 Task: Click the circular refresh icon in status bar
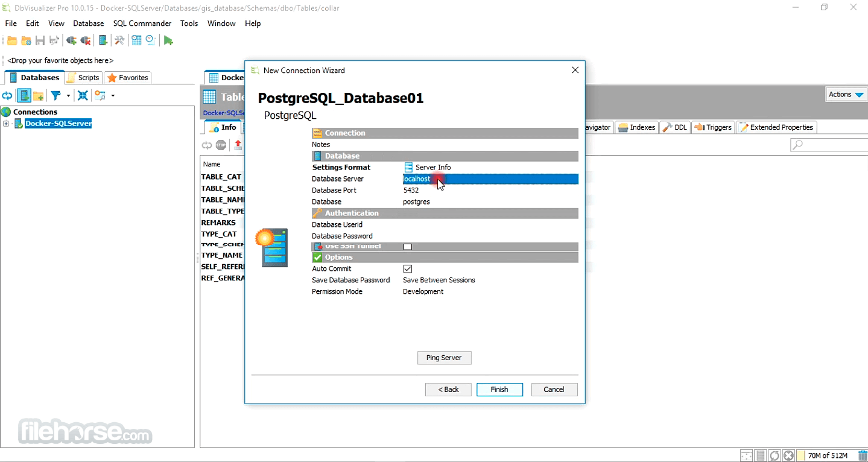(775, 455)
